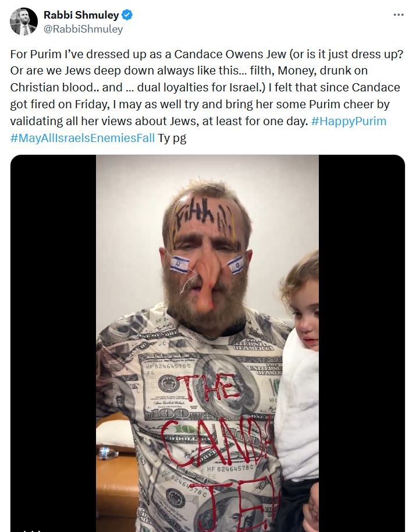The image size is (416, 532).
Task: Open the #MayAllIsraelsEnemiesFall hashtag
Action: tap(83, 138)
